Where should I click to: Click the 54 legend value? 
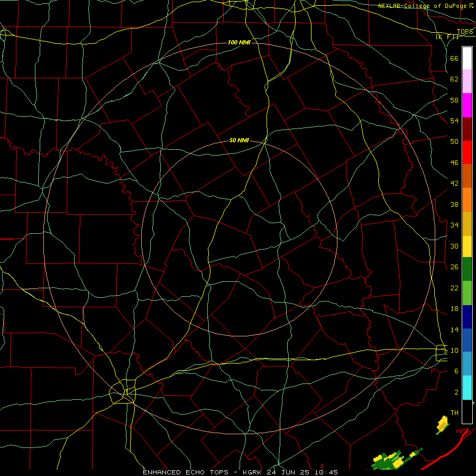tap(454, 121)
